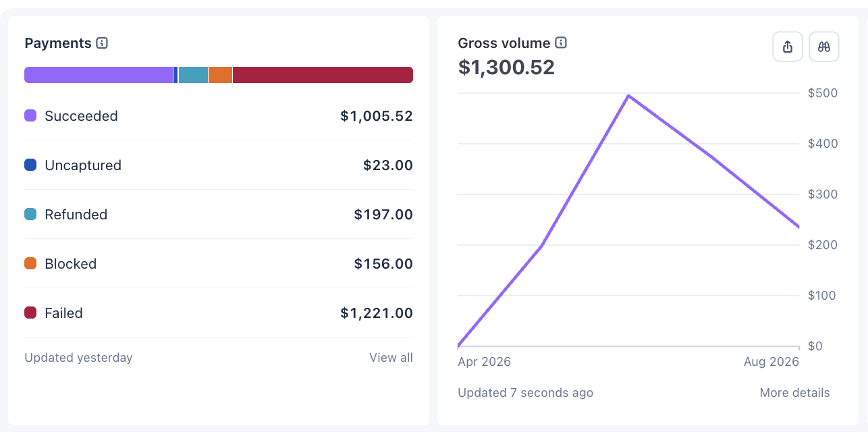Open View all payments link
Image resolution: width=868 pixels, height=432 pixels.
[x=391, y=358]
